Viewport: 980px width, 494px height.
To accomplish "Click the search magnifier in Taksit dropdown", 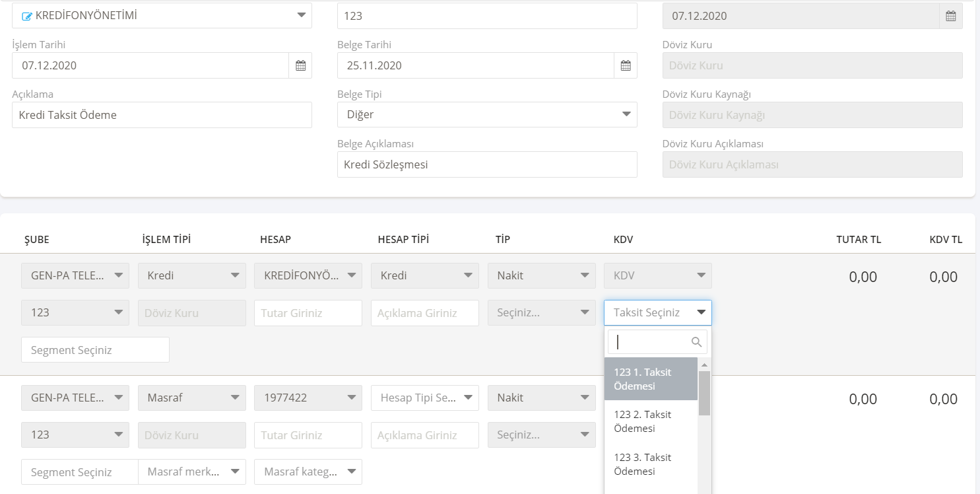I will pyautogui.click(x=696, y=342).
